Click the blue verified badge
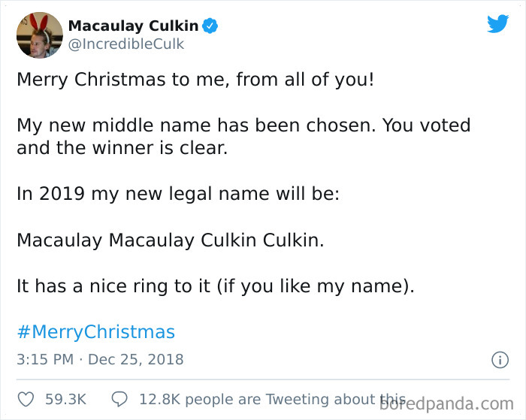Screen dimensions: 526x420 pyautogui.click(x=210, y=26)
